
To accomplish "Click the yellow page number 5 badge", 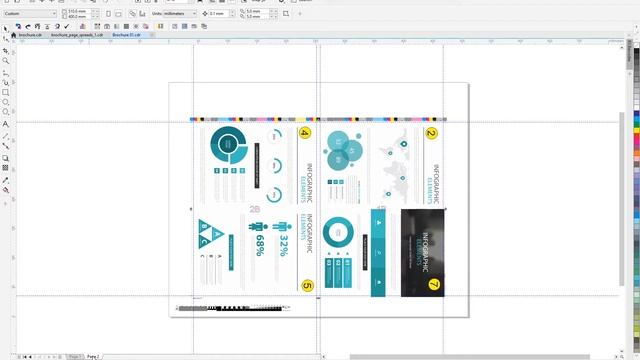I will click(307, 285).
